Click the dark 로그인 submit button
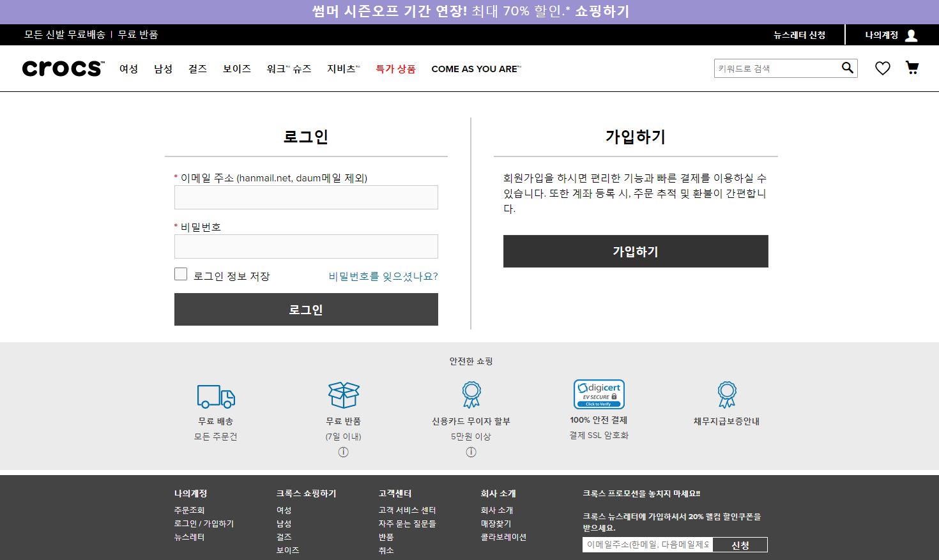Screen dimensions: 939x560 pyautogui.click(x=306, y=310)
